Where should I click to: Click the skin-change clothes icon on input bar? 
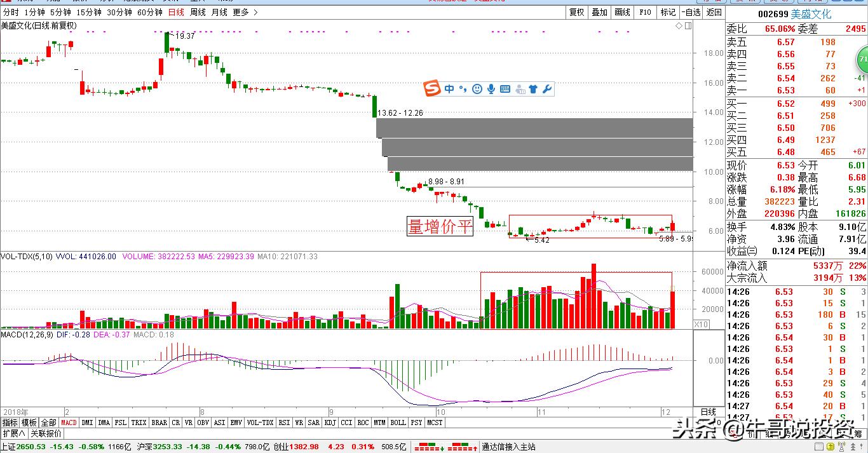pyautogui.click(x=533, y=89)
